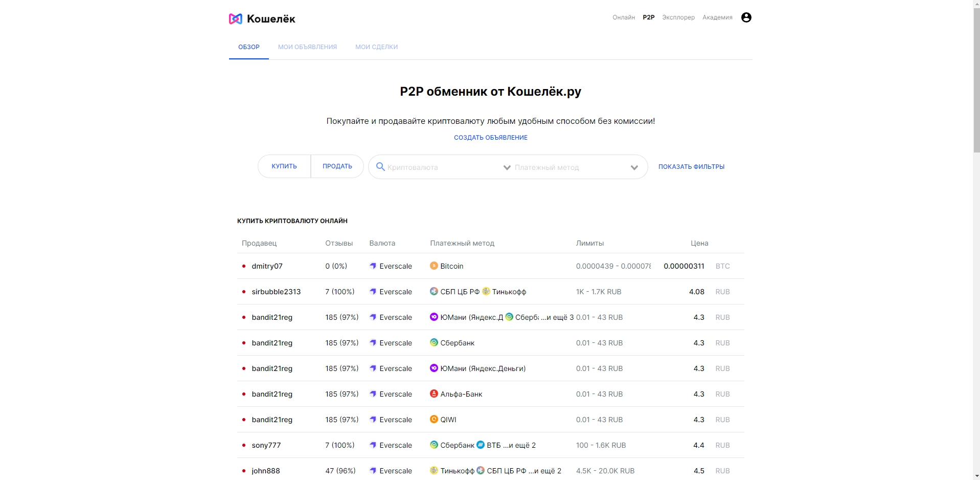The width and height of the screenshot is (980, 480).
Task: Click the Bitcoin icon in dmitry07 row
Action: coord(434,266)
